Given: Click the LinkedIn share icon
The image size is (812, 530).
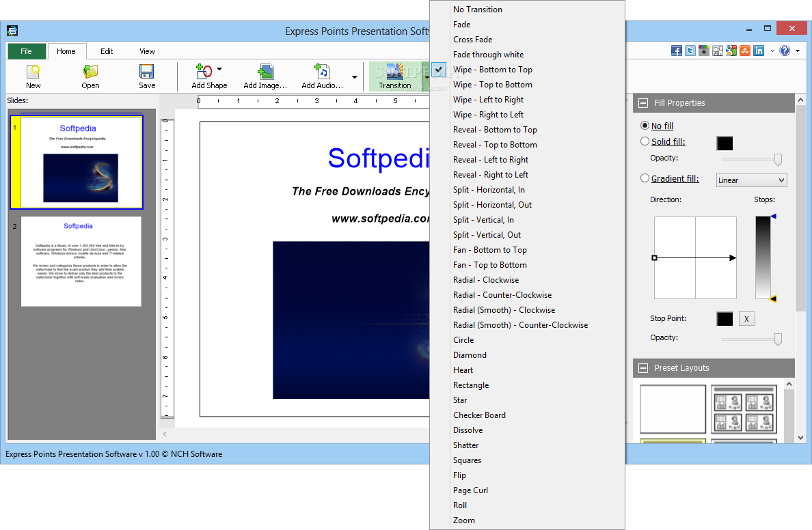Looking at the screenshot, I should (758, 51).
